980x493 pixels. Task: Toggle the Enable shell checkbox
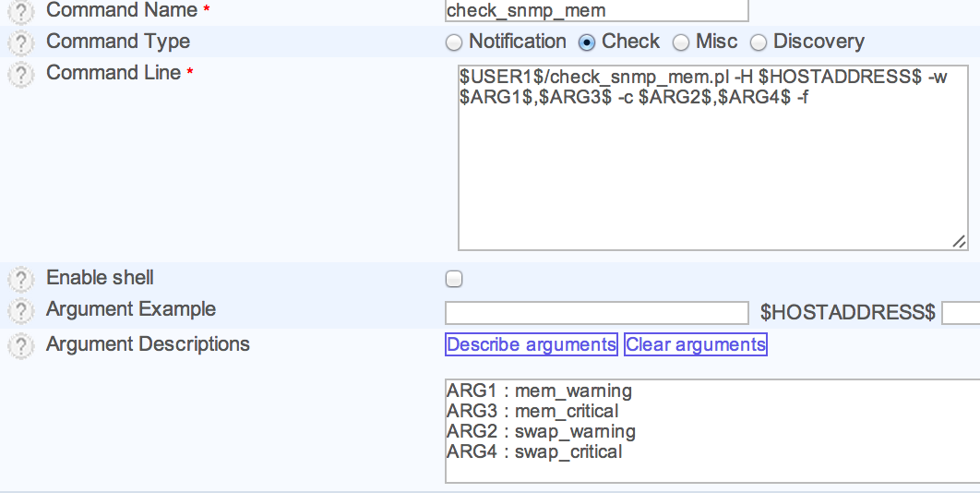point(454,279)
